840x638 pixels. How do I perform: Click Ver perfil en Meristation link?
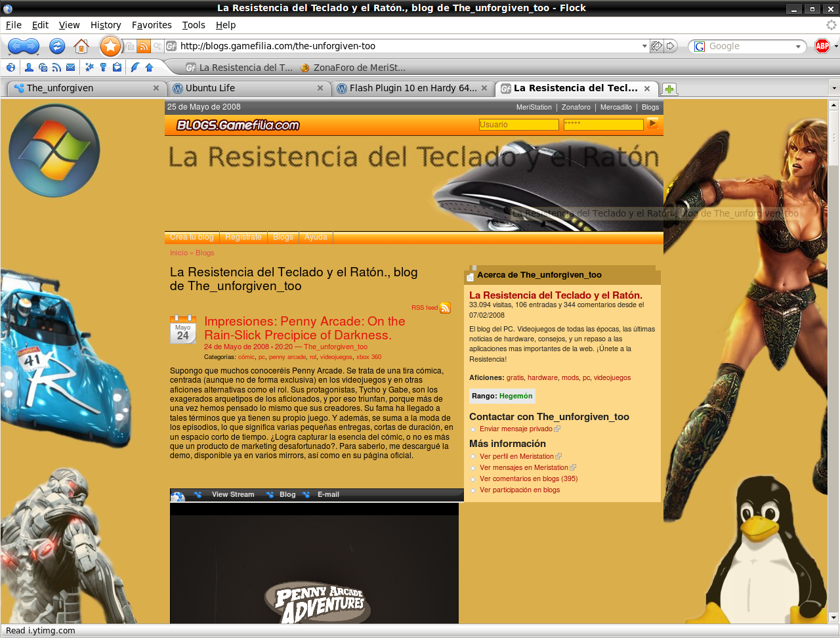click(516, 456)
